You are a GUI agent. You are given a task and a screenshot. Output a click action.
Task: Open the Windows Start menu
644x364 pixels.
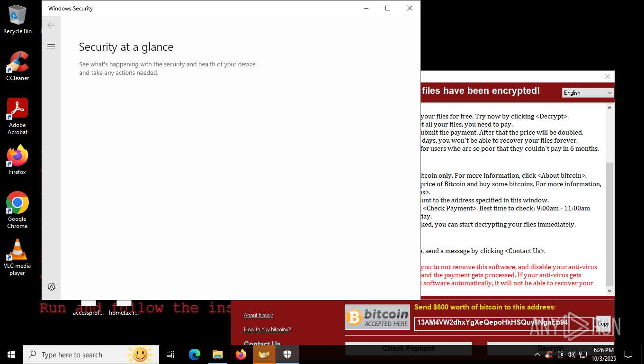tap(11, 355)
